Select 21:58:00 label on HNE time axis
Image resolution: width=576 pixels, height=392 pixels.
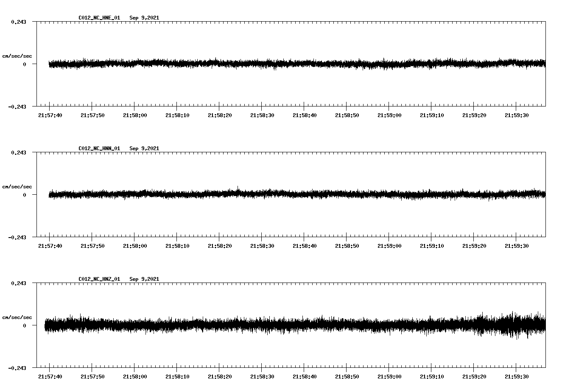(135, 115)
